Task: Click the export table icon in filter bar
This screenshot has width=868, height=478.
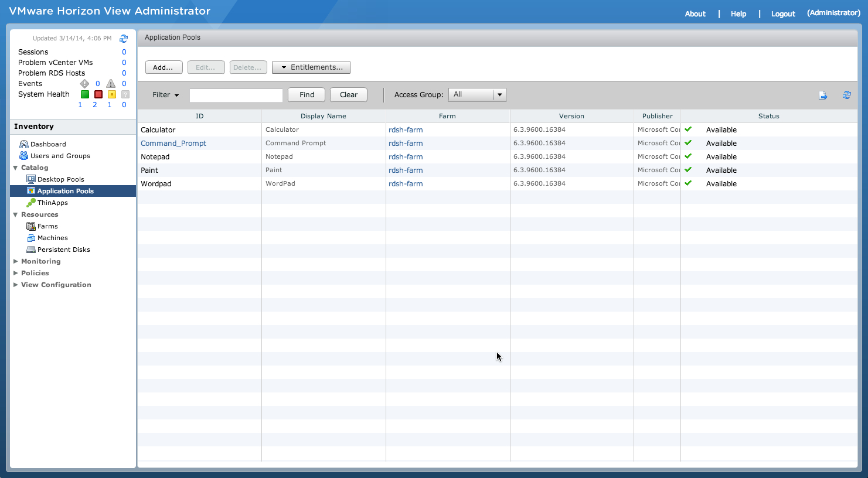Action: (x=823, y=95)
